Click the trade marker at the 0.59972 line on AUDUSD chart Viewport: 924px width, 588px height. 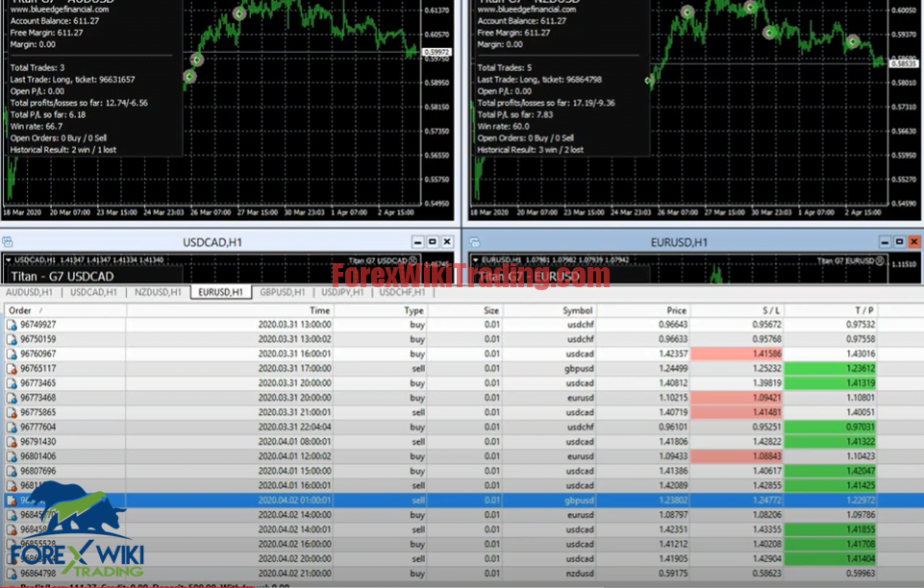tap(197, 60)
